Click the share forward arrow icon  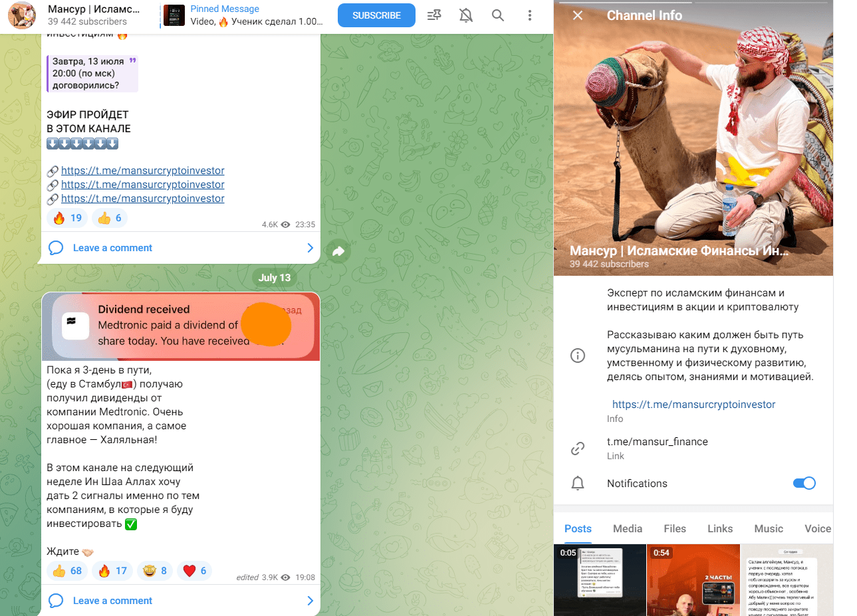coord(338,251)
